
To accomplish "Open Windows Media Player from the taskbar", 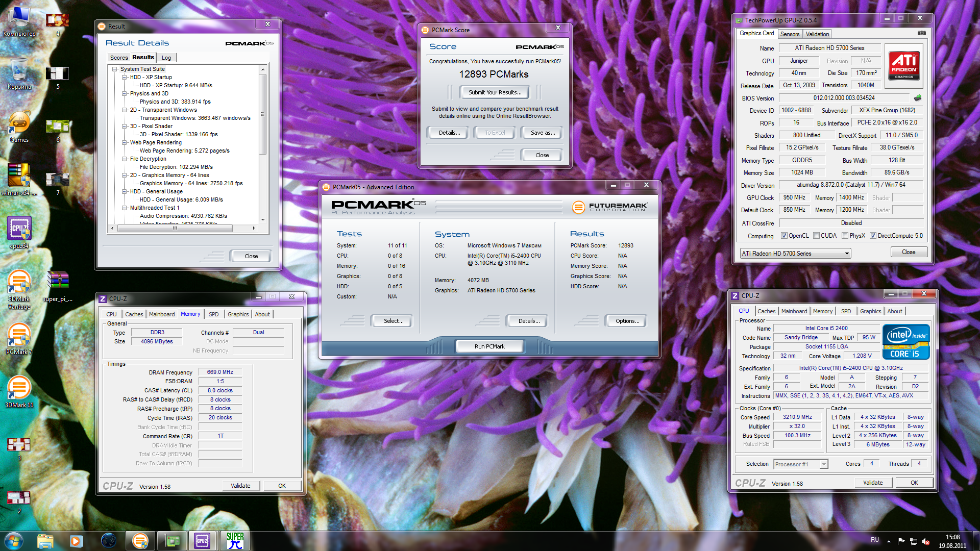I will click(77, 541).
